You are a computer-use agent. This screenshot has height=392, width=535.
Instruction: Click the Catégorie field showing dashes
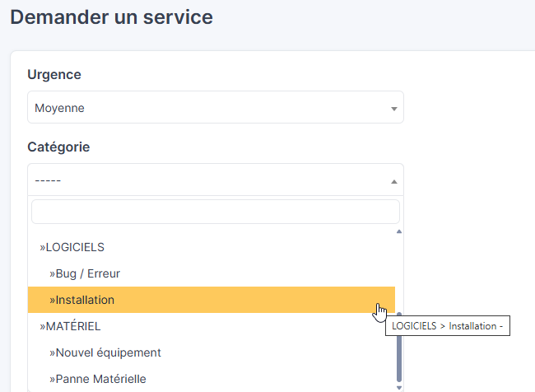206,180
